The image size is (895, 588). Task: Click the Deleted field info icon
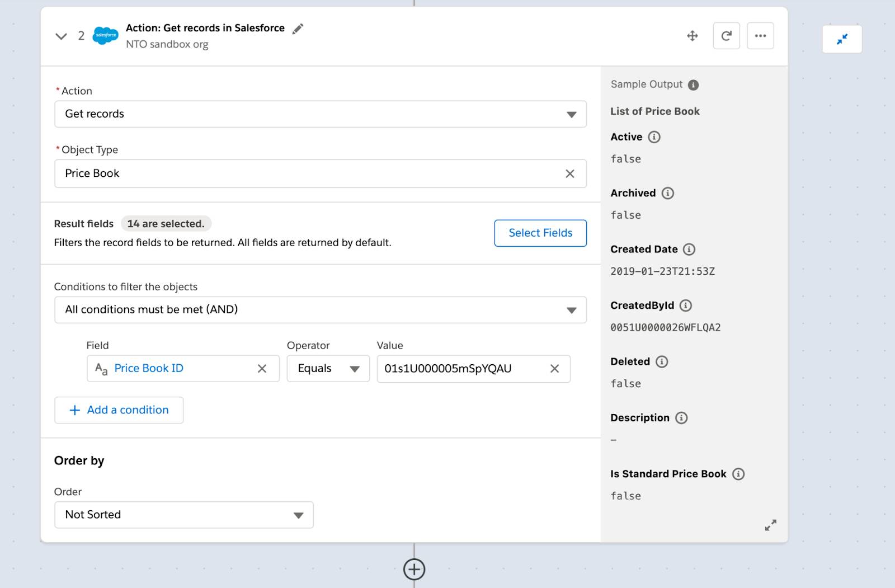click(662, 361)
